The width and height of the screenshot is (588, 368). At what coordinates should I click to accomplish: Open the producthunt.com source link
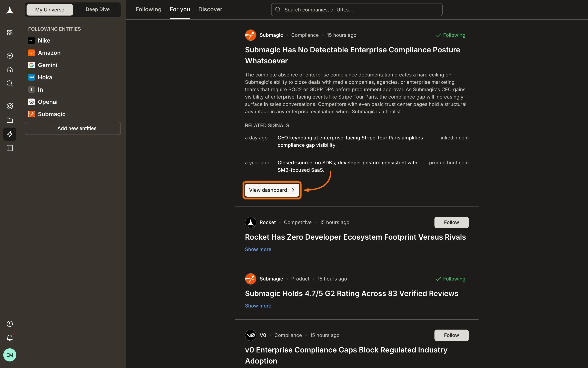[449, 163]
